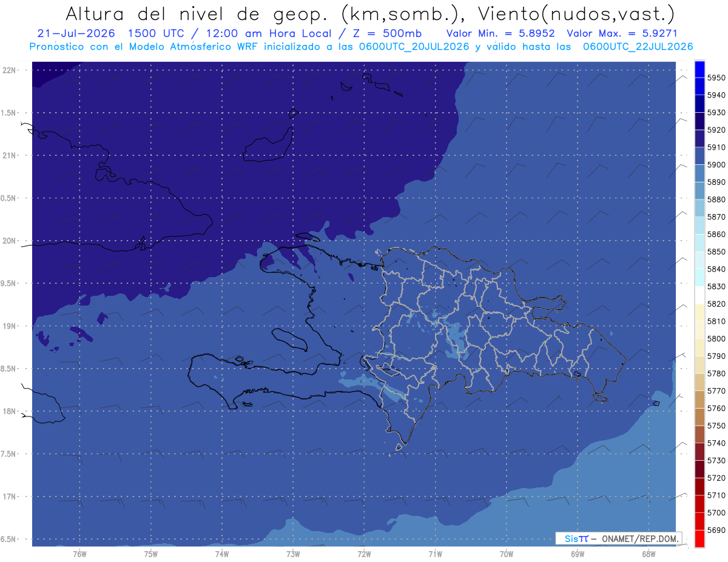Click the valid-until time "0600UTC_22JUL2026"
The height and width of the screenshot is (562, 728).
click(638, 47)
